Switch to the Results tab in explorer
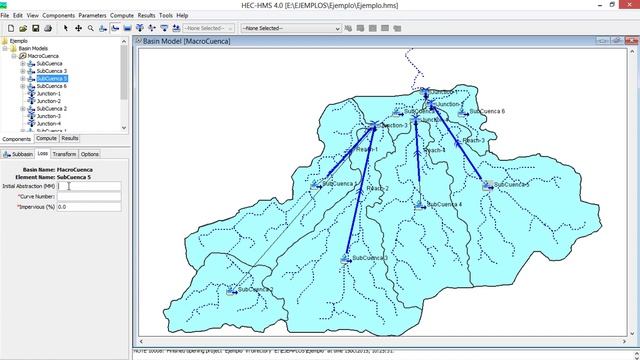The width and height of the screenshot is (640, 360). coord(70,138)
